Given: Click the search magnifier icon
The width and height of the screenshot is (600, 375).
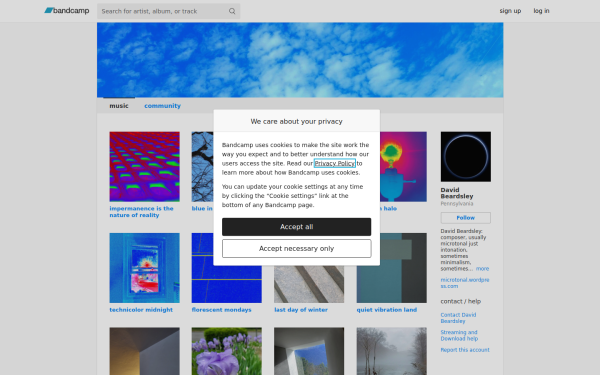Looking at the screenshot, I should tap(232, 11).
